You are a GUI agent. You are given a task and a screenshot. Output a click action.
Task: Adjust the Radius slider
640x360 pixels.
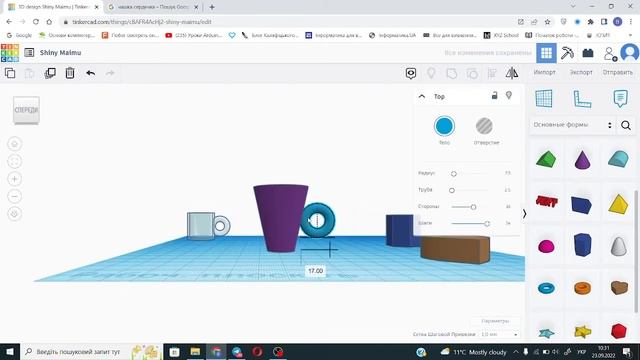click(453, 173)
